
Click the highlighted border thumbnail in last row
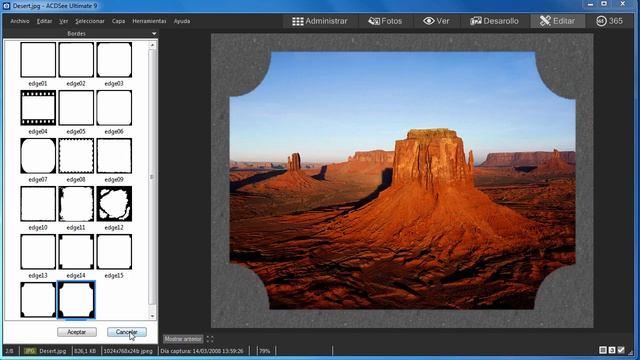tap(76, 300)
